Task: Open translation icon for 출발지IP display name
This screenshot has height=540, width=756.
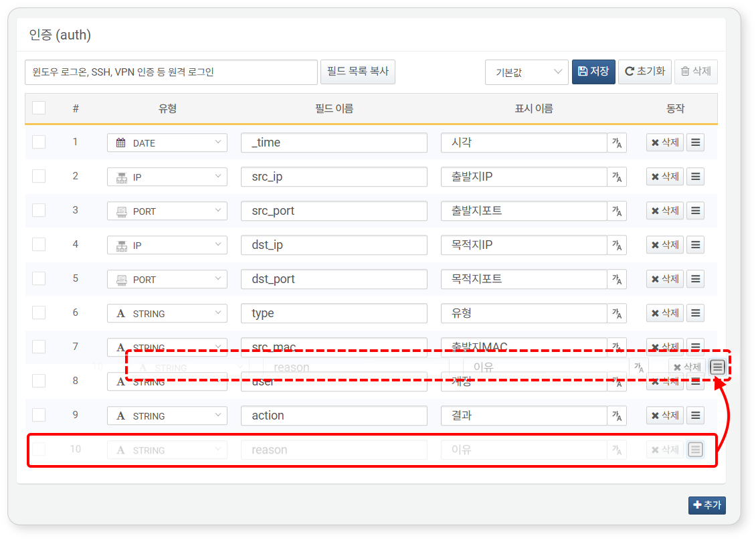Action: pos(617,177)
